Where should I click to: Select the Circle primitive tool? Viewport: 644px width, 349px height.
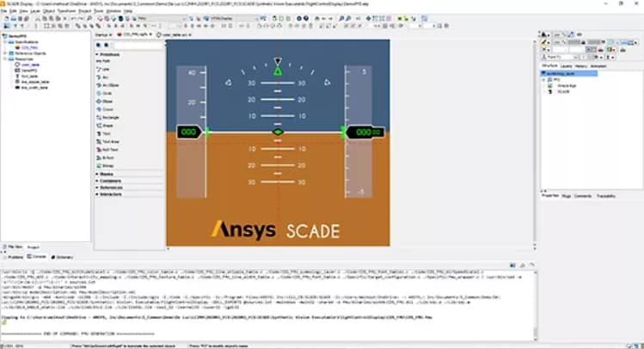[104, 93]
